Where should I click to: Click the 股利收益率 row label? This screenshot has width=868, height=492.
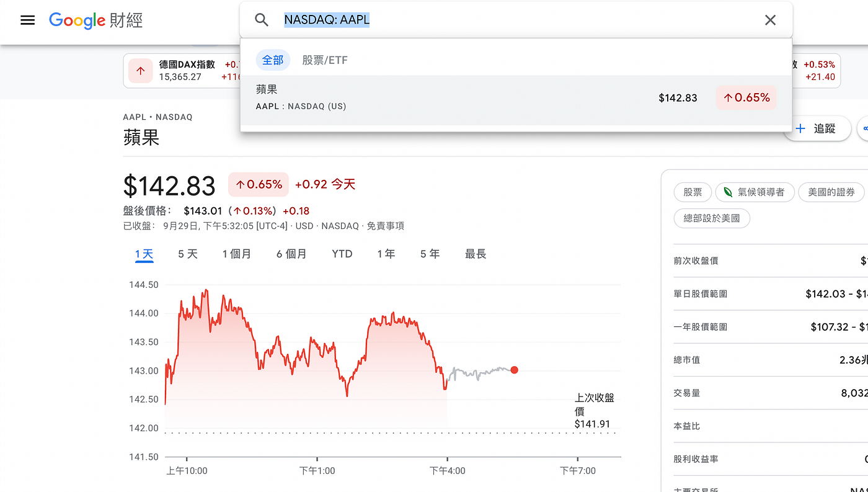pyautogui.click(x=696, y=459)
